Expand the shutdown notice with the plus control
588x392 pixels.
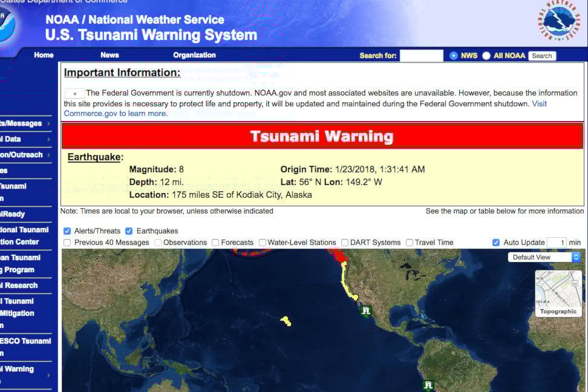(x=74, y=94)
